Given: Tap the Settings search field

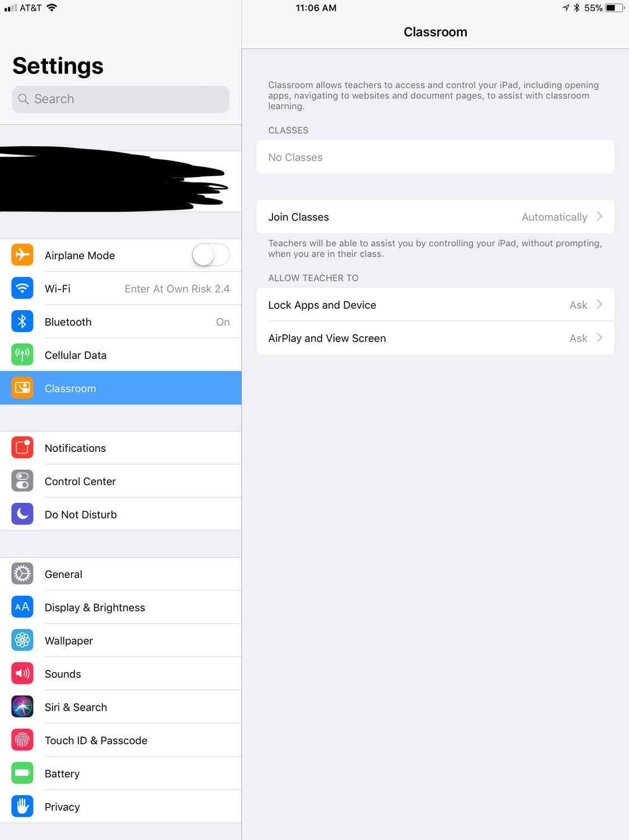Looking at the screenshot, I should point(121,99).
